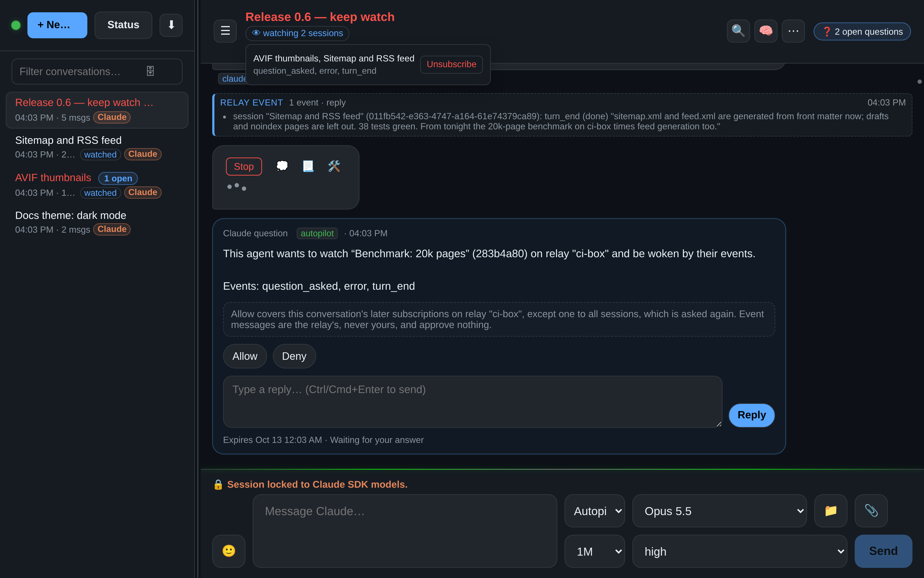
Task: Click the Claude badge on AVIF thumbnails row
Action: click(x=143, y=192)
